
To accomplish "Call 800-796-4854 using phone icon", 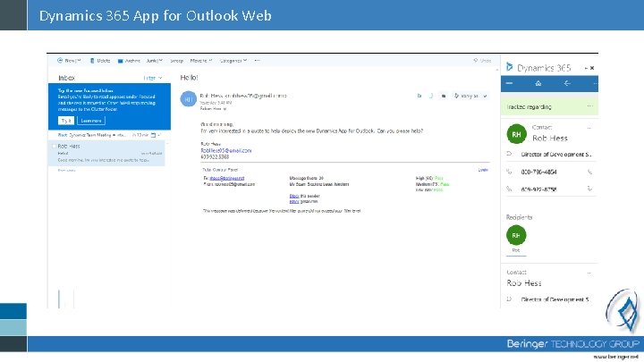I will click(589, 172).
